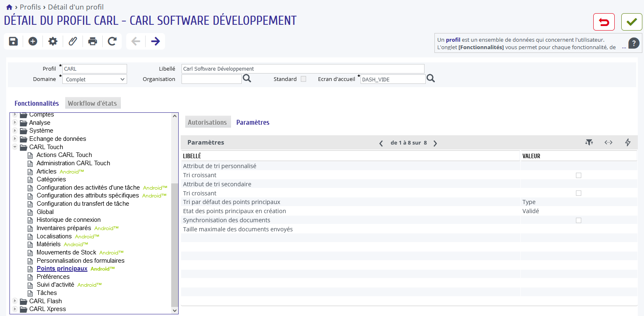Click the paperclip attachments icon
The height and width of the screenshot is (316, 644).
pyautogui.click(x=73, y=41)
